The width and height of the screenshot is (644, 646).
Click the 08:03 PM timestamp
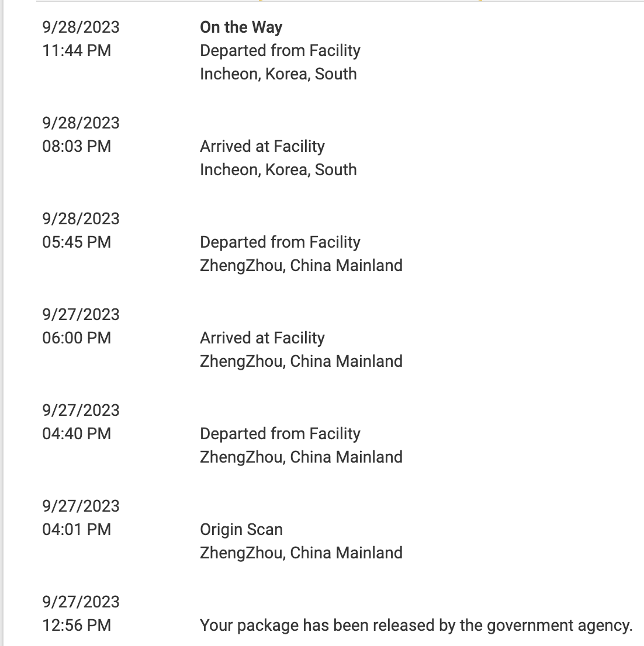77,147
